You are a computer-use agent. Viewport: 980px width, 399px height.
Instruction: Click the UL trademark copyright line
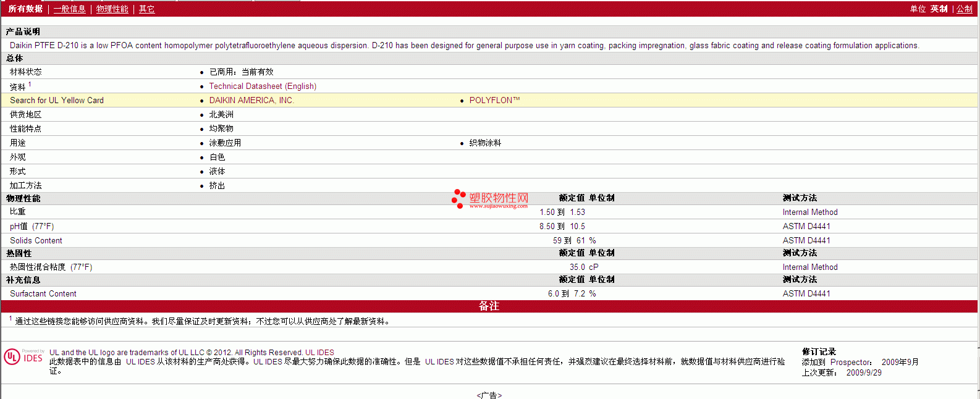(192, 352)
